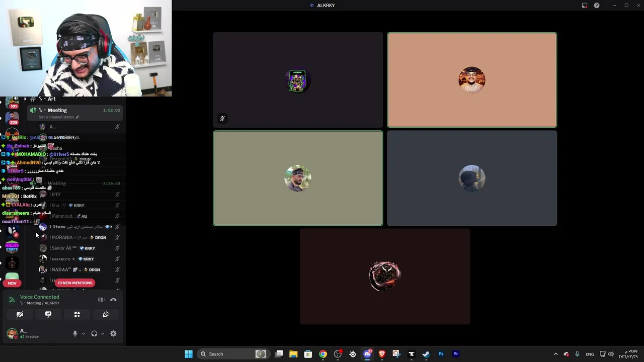Image resolution: width=644 pixels, height=362 pixels.
Task: Expand headphone output options arrow
Action: coord(103,333)
